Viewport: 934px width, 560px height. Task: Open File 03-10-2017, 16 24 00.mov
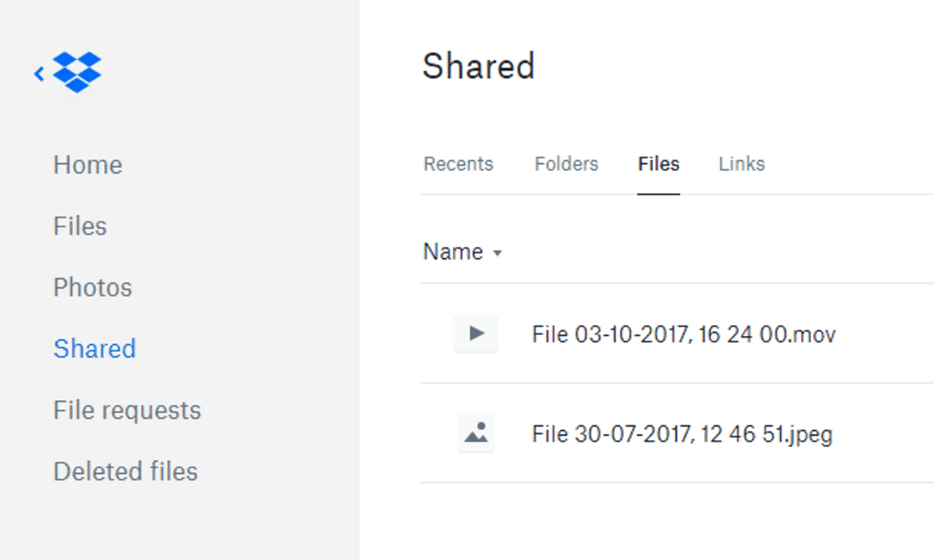click(x=684, y=334)
